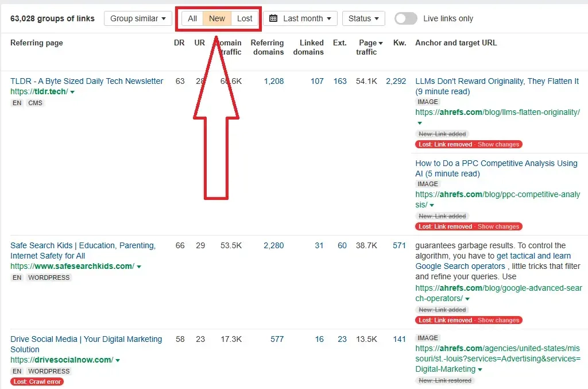Expand the drivesocialnow.com URL caret

(118, 360)
